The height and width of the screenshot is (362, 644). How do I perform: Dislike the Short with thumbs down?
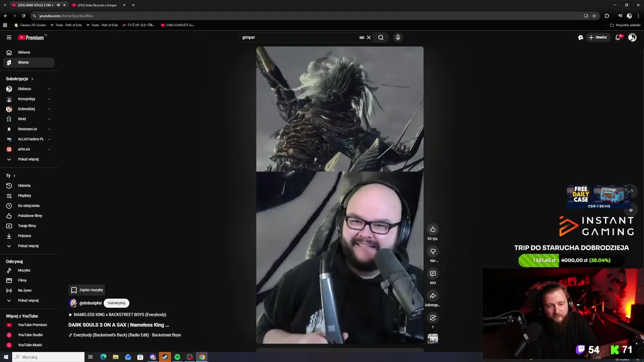[433, 251]
